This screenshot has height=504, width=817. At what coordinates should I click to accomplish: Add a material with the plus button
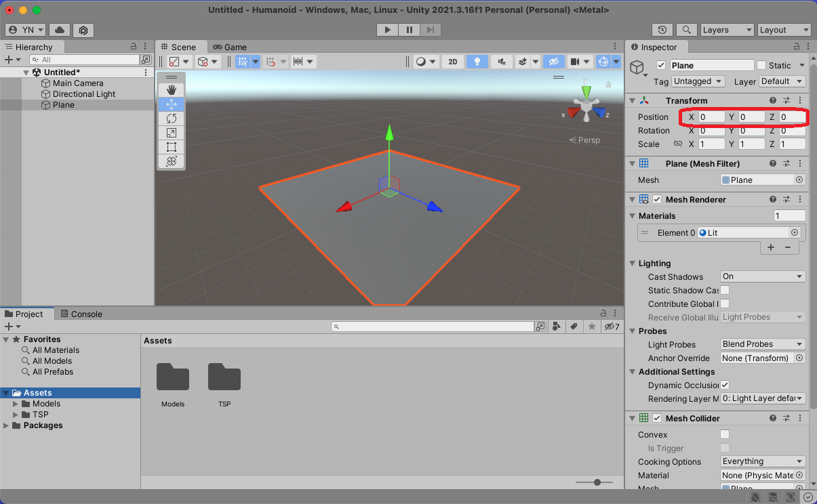click(771, 248)
